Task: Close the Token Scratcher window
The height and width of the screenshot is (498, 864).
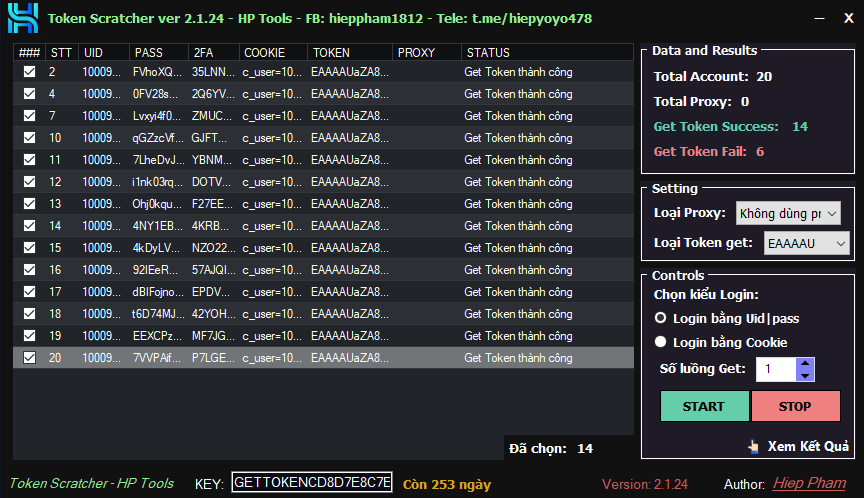Action: pos(847,18)
